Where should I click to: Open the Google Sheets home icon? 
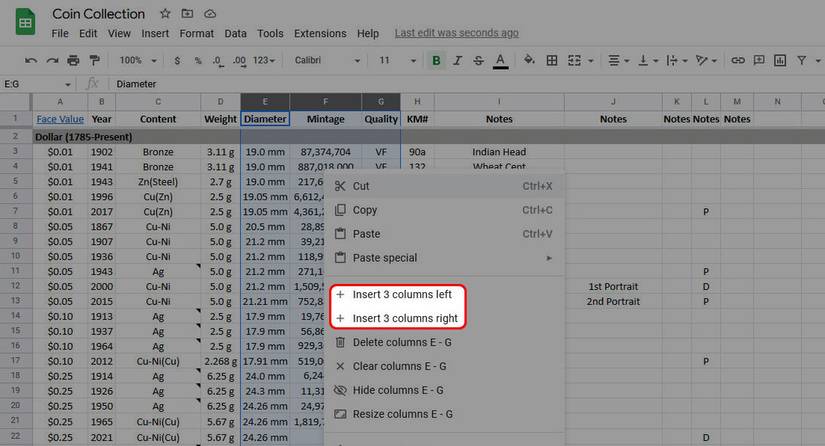click(x=25, y=22)
